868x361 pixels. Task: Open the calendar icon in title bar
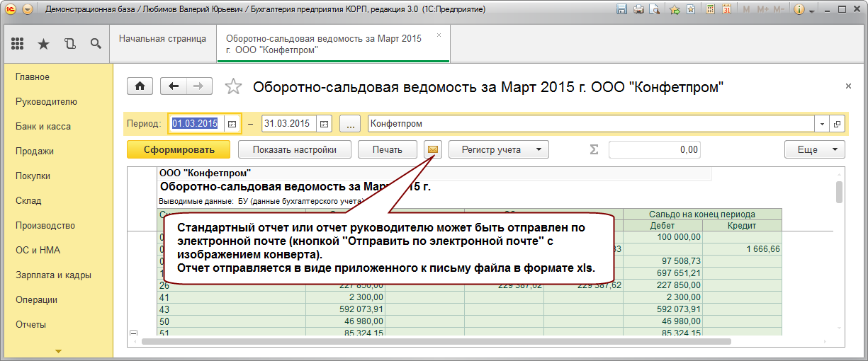coord(726,10)
